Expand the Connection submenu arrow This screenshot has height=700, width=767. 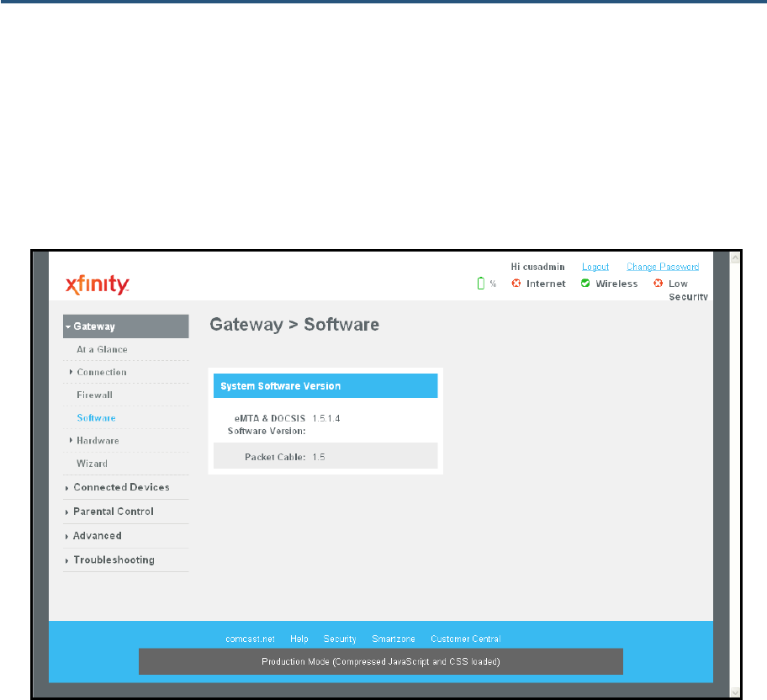71,373
